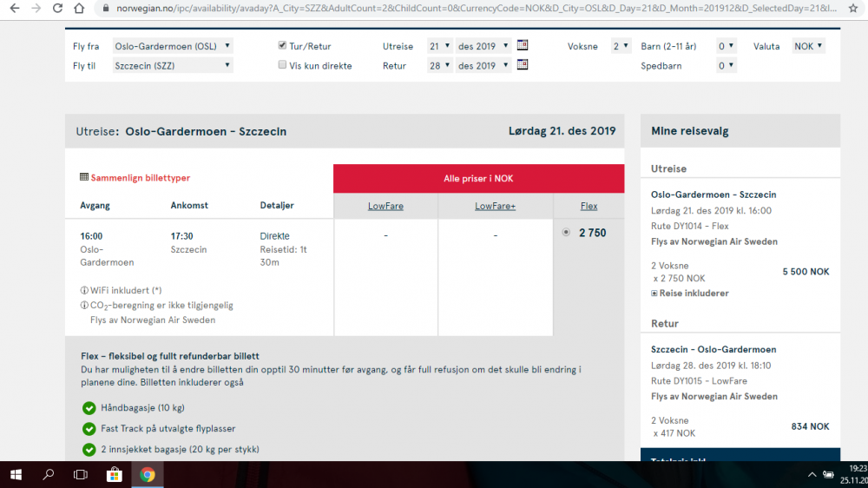Click the padlock icon in the address bar
The width and height of the screenshot is (868, 488).
pyautogui.click(x=106, y=9)
